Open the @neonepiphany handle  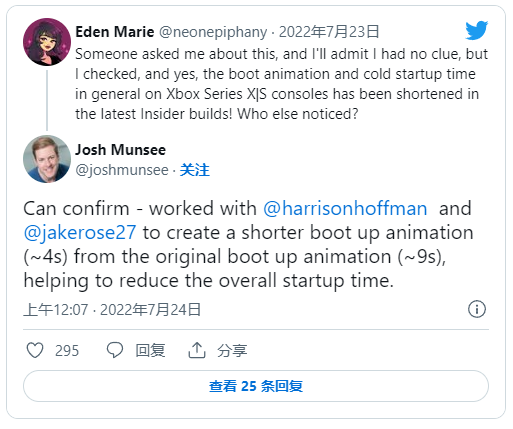click(x=213, y=32)
